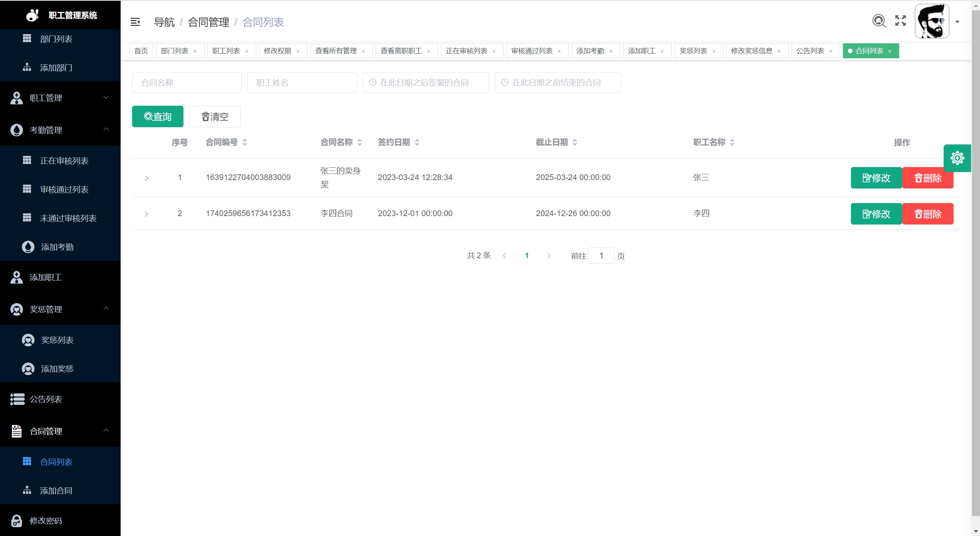Delete the 李四合同 row
980x536 pixels.
928,214
